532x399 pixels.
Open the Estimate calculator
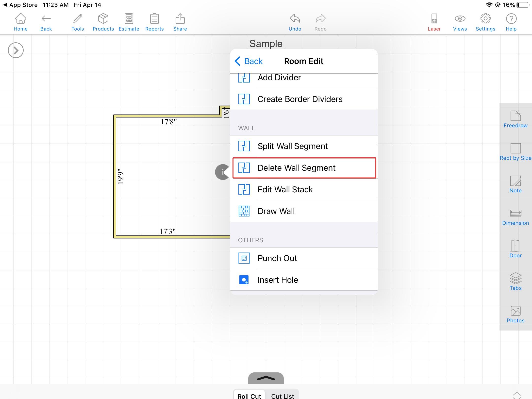(129, 22)
